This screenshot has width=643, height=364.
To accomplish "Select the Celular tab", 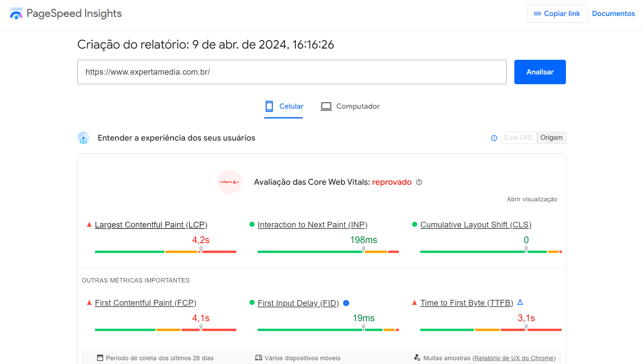I will 284,106.
